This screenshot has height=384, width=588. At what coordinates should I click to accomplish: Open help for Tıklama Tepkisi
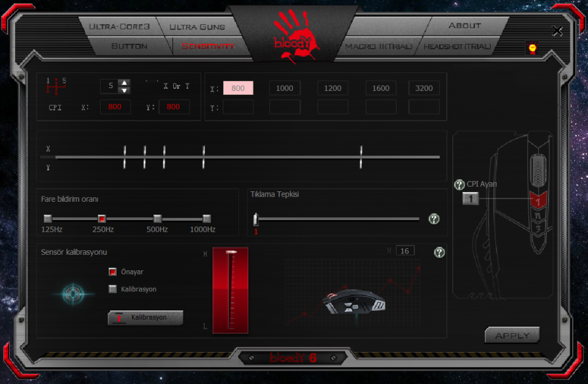434,219
